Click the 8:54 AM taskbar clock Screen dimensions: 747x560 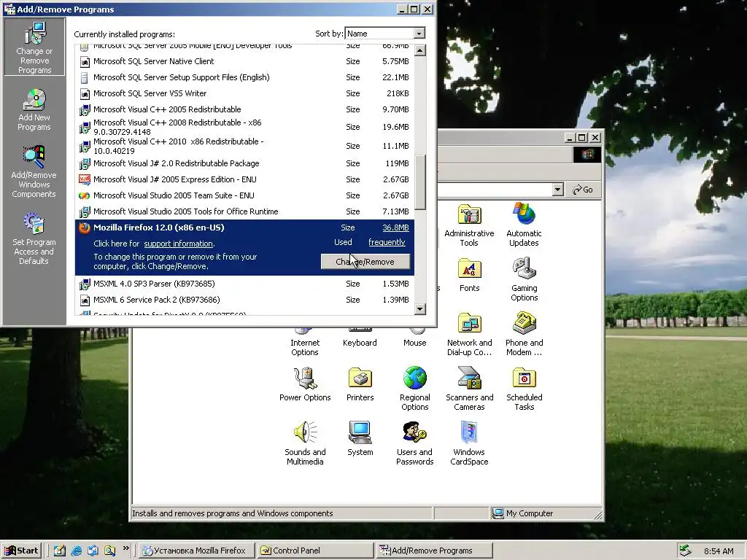click(719, 551)
